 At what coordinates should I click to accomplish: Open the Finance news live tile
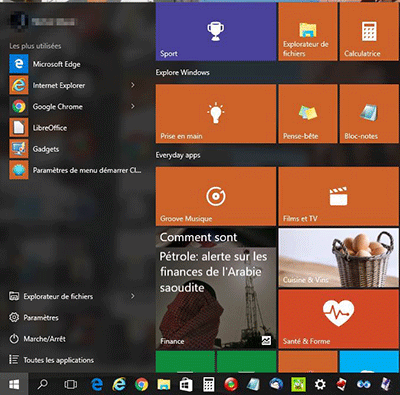tap(216, 288)
